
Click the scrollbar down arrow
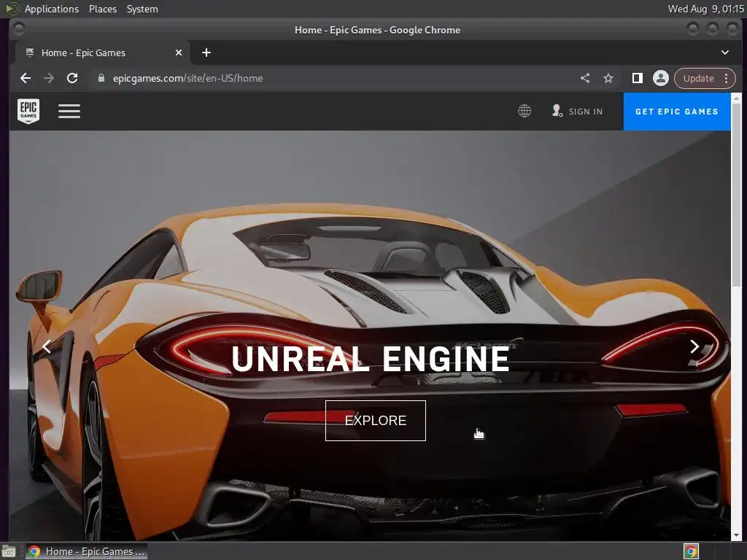[x=736, y=535]
